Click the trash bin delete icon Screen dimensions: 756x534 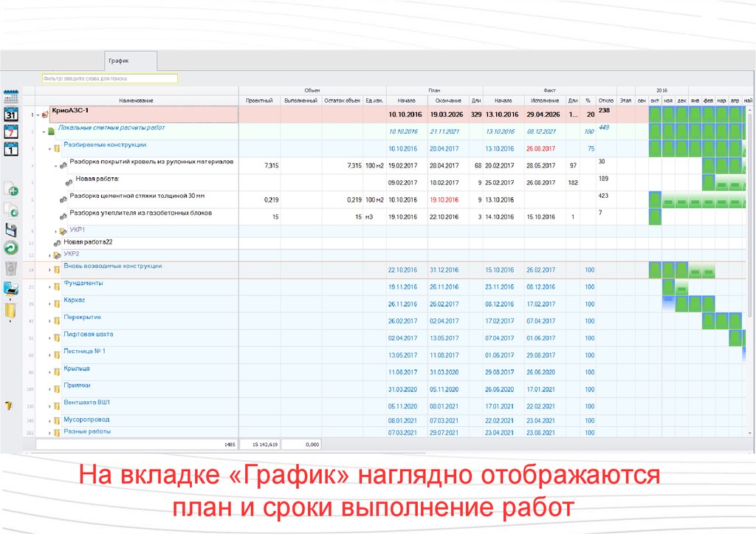[11, 267]
